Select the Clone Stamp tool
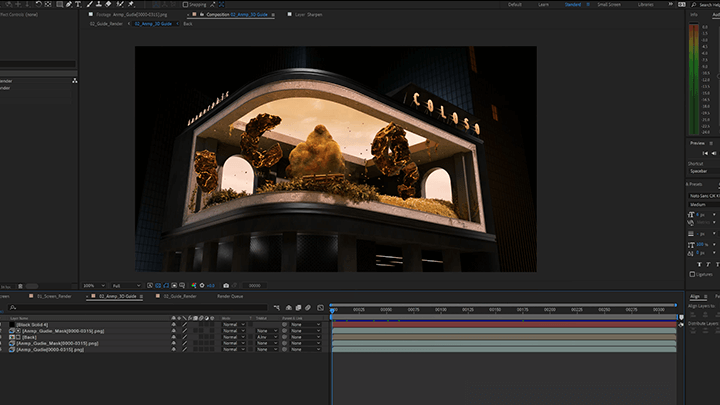 tap(99, 4)
